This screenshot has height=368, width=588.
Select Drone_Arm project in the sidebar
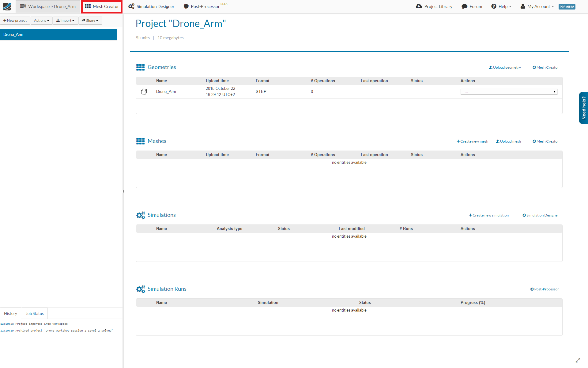(58, 35)
